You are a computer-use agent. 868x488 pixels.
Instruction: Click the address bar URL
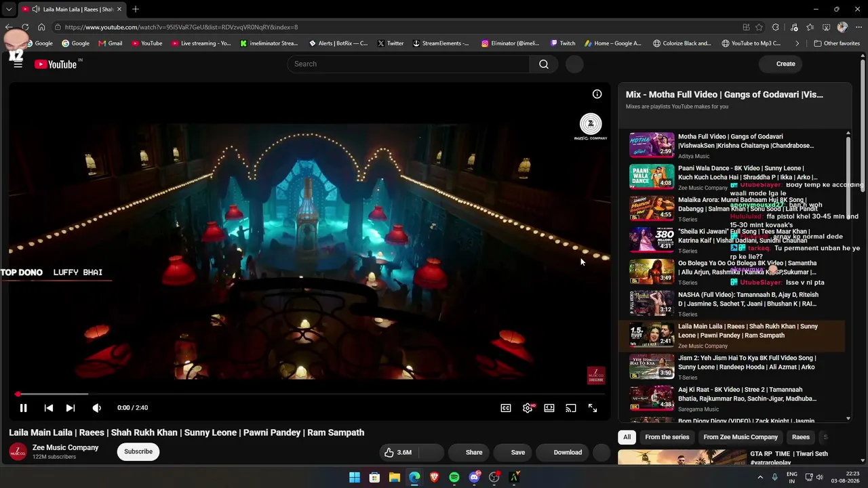click(x=181, y=27)
